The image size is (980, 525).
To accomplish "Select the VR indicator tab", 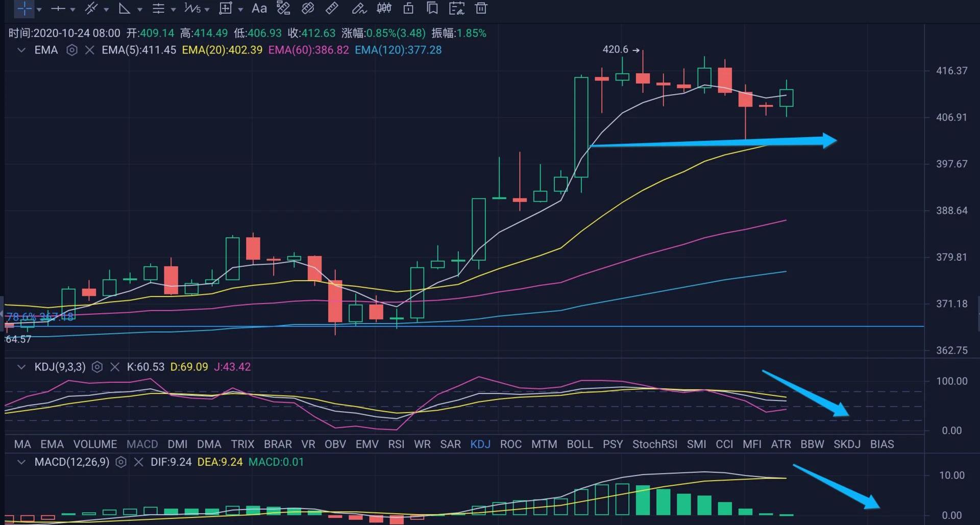I will 308,444.
